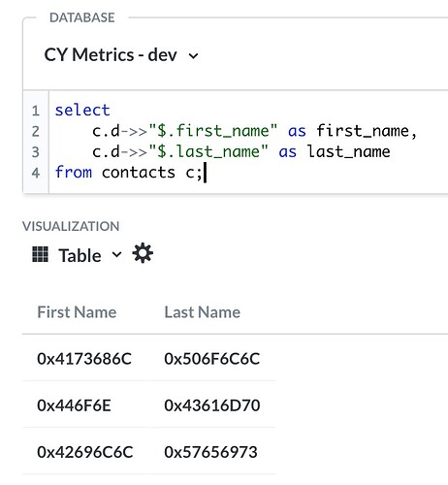Select the 0x43616D70 last name cell
Viewport: 448px width, 485px height.
[x=212, y=405]
